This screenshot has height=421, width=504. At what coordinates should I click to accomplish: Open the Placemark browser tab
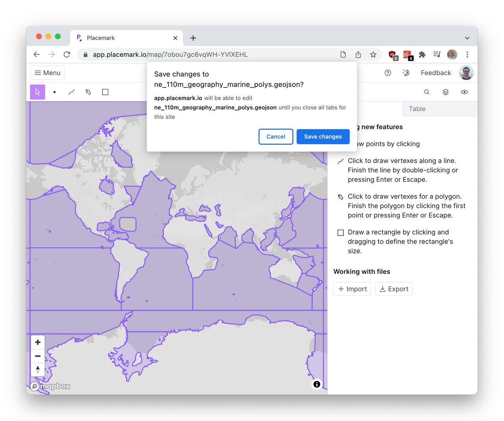tap(101, 38)
